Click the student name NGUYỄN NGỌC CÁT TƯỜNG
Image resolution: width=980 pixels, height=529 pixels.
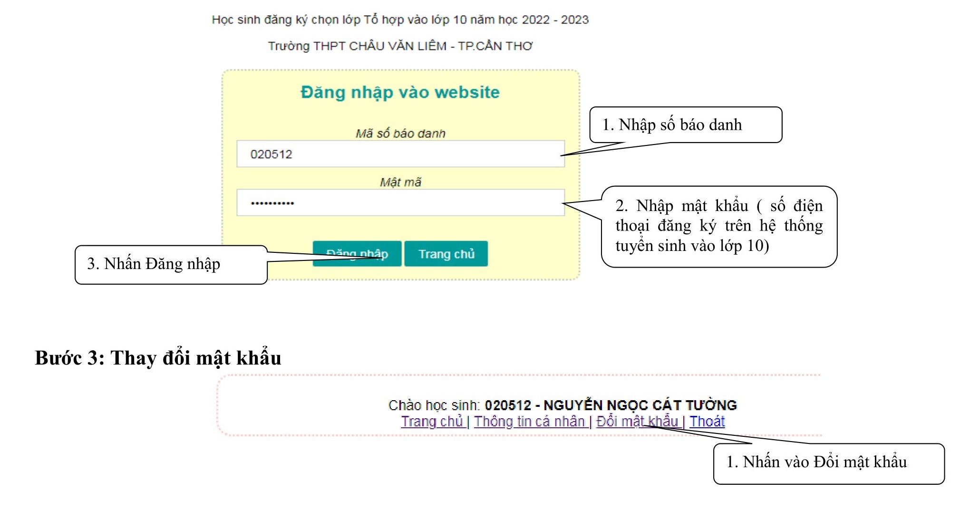point(640,405)
